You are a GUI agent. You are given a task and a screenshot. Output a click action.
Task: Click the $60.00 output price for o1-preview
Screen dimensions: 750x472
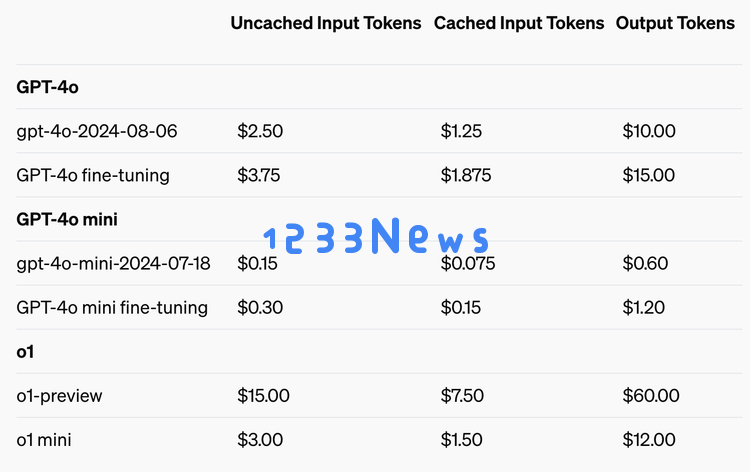point(651,396)
